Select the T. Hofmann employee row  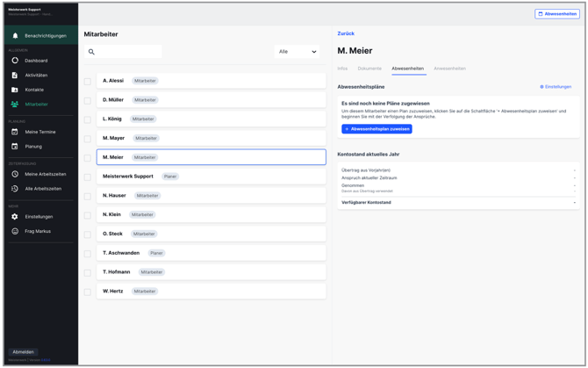pyautogui.click(x=212, y=272)
